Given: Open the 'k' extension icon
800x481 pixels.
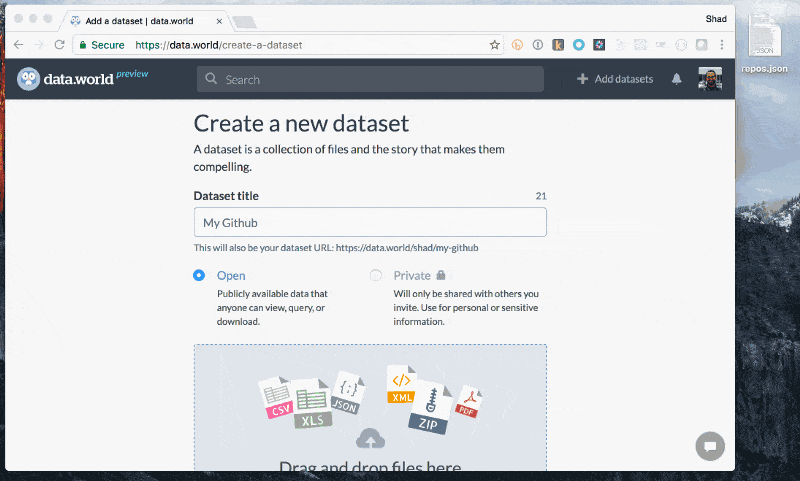Looking at the screenshot, I should coord(558,45).
